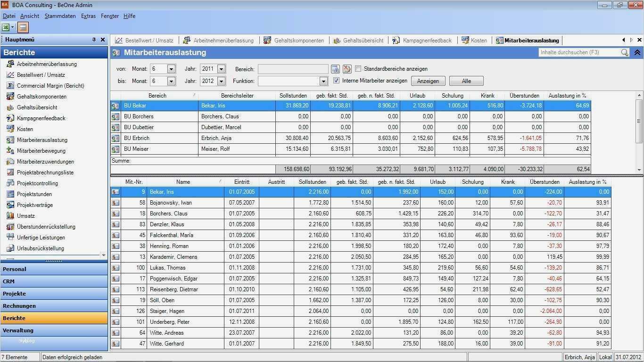Uncheck Interne Mitarbeiter anzeigen
Image resolution: width=644 pixels, height=362 pixels.
click(336, 80)
